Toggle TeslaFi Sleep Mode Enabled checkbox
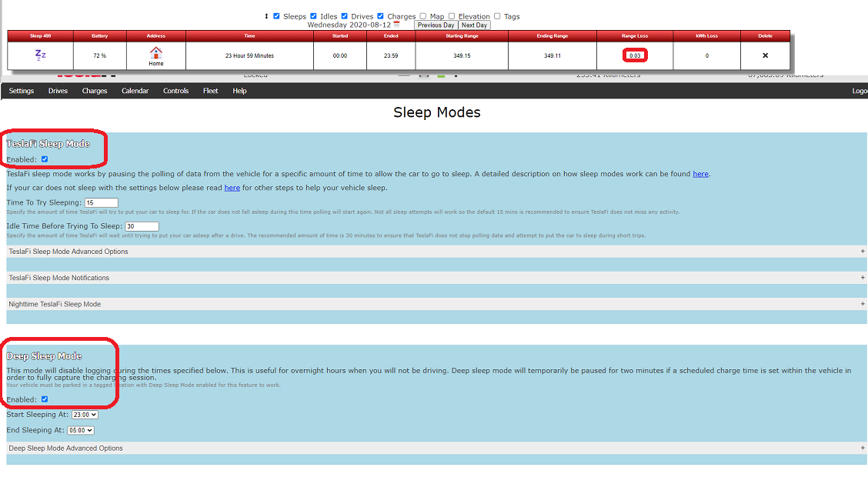This screenshot has width=868, height=487. coord(45,159)
